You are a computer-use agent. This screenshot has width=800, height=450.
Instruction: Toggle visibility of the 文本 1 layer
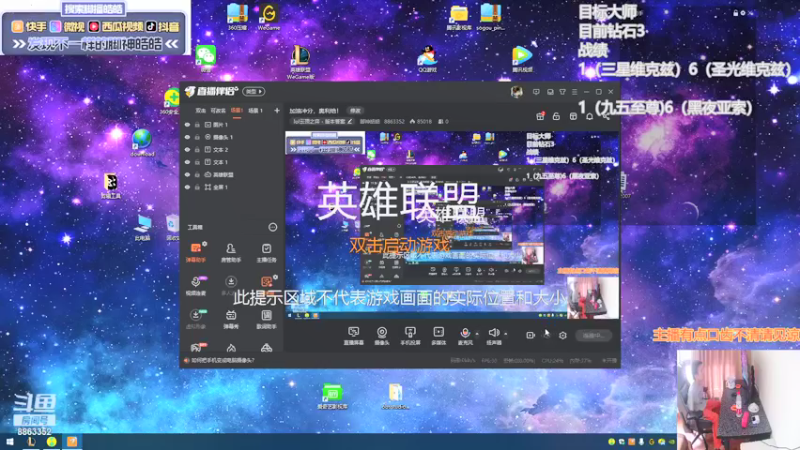pyautogui.click(x=187, y=162)
